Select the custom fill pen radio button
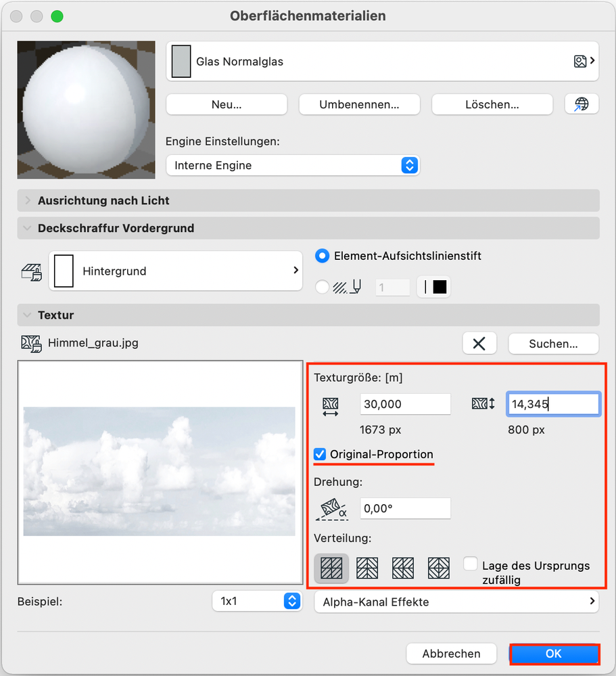Viewport: 616px width, 676px height. click(323, 287)
